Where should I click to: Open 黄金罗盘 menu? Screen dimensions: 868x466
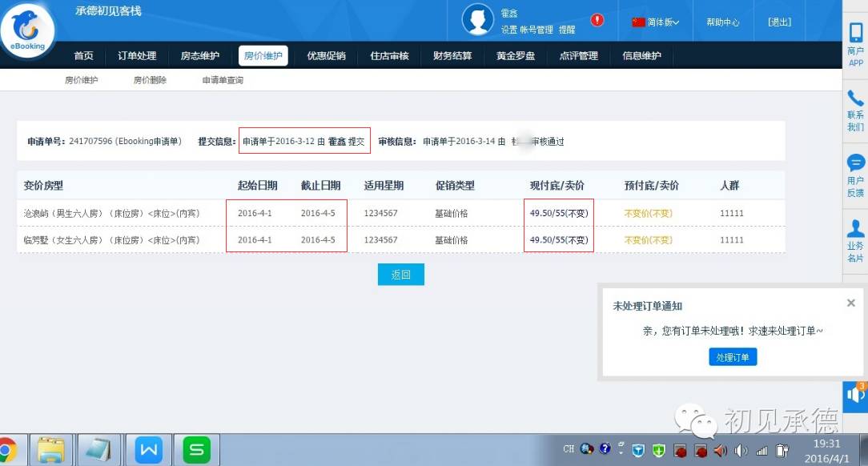click(x=516, y=55)
